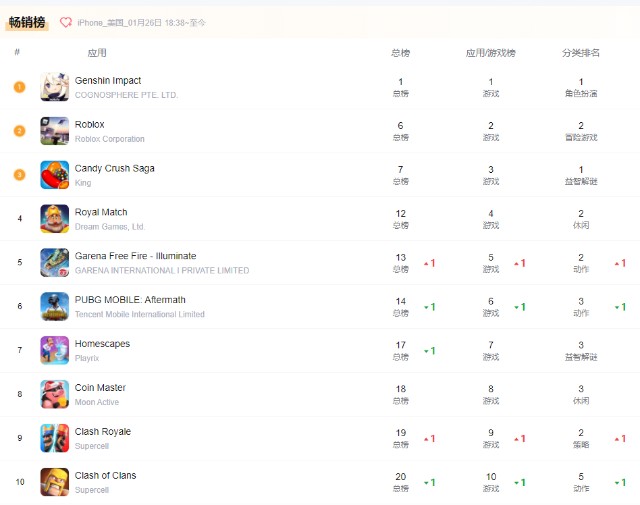Click the orange rank 3 badge
Screen dimensions: 640x505
[x=19, y=175]
